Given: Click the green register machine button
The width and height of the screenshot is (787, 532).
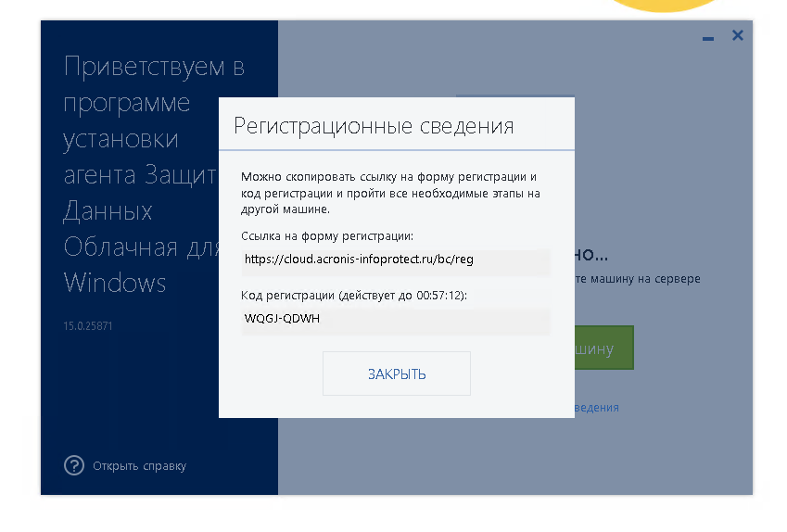Looking at the screenshot, I should click(604, 348).
